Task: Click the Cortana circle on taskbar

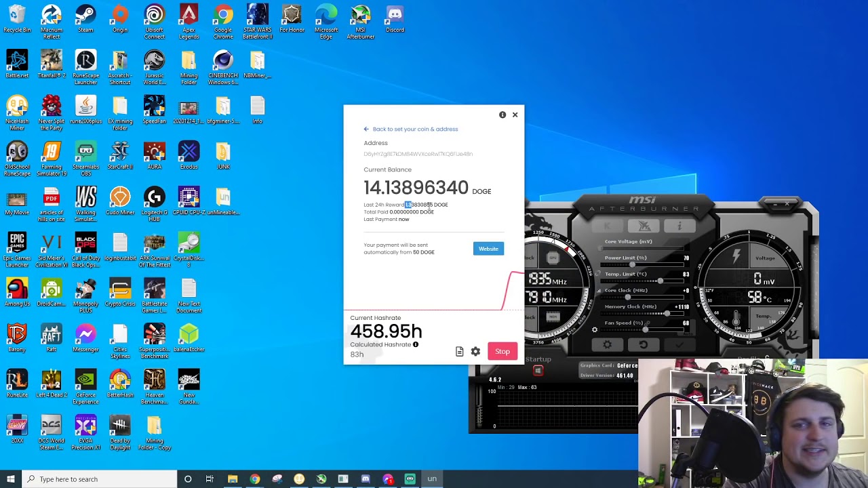Action: pyautogui.click(x=188, y=479)
